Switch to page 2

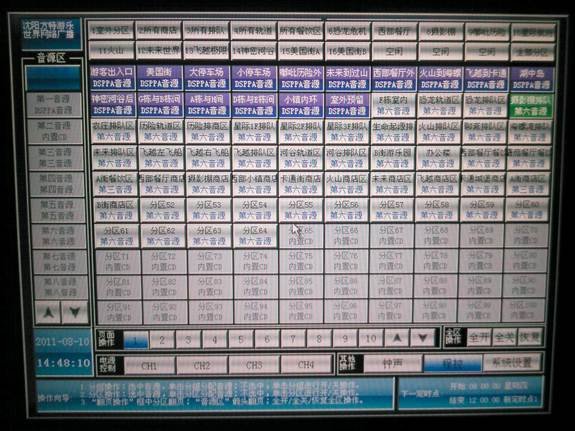162,339
